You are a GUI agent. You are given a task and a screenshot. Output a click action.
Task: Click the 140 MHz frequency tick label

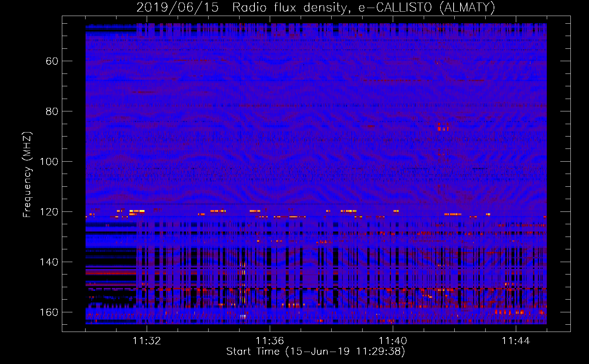point(49,262)
